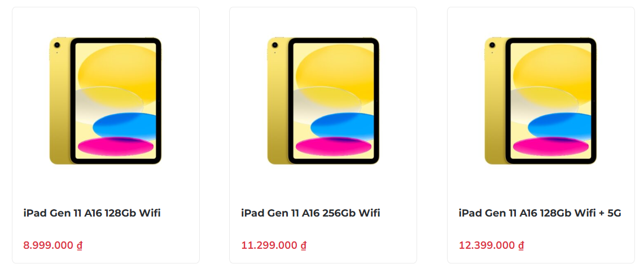Viewport: 644px width, 268px height.
Task: Click the blue oval on the 256Gb Wifi iPad screen
Action: (x=343, y=126)
